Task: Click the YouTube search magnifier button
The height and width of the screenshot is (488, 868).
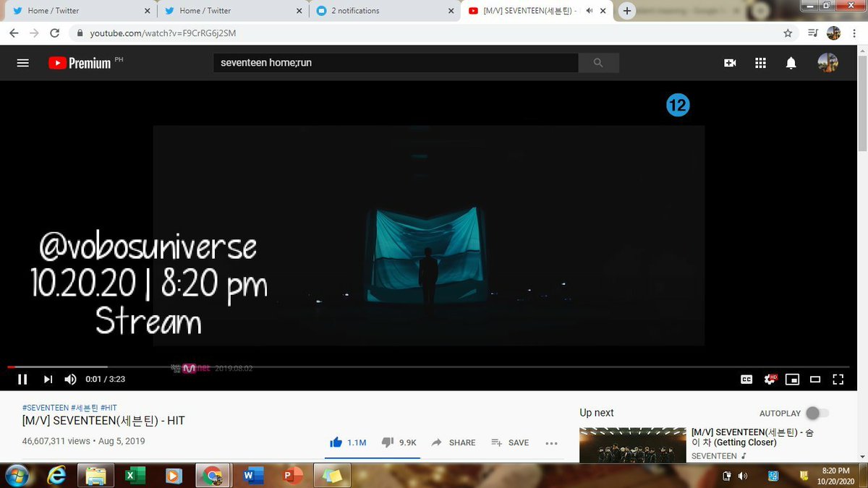Action: click(598, 63)
